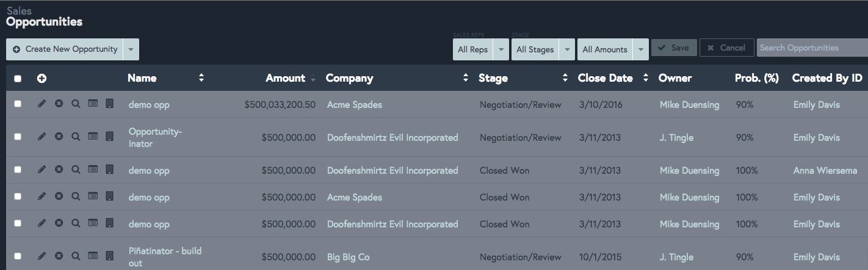
Task: Expand the arrow beside Create New Opportunity
Action: coord(131,49)
